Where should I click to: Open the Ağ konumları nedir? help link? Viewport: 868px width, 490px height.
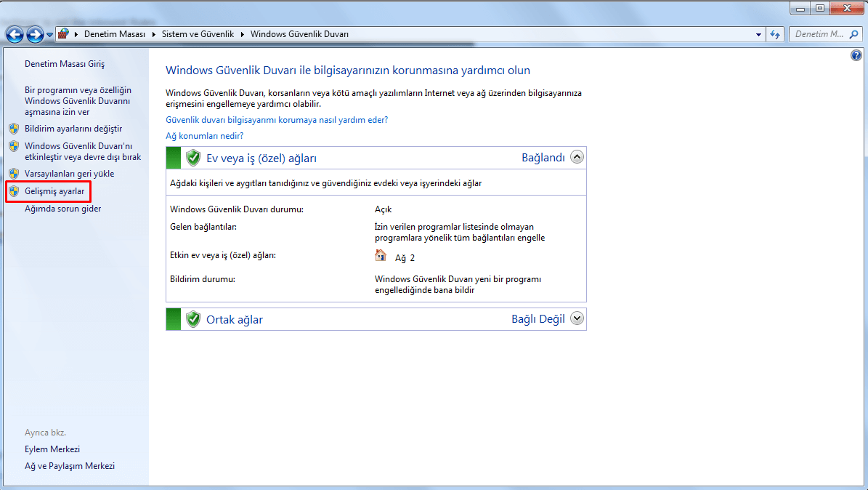(204, 136)
